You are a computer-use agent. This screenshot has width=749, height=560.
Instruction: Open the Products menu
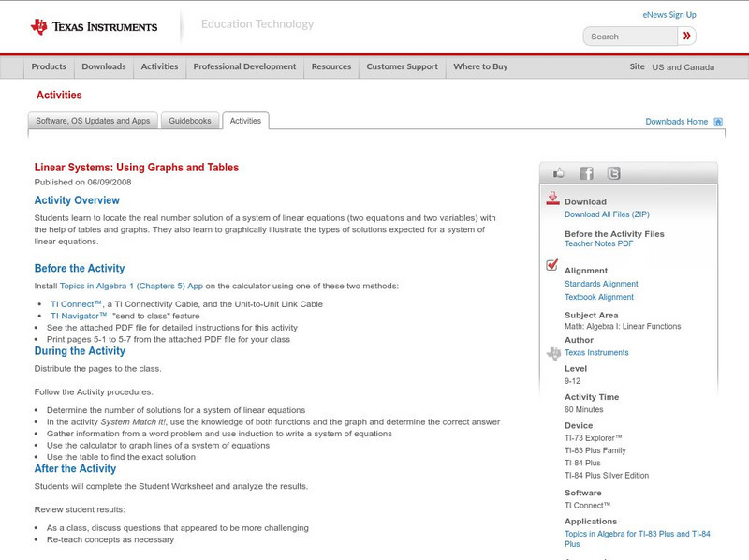click(49, 66)
